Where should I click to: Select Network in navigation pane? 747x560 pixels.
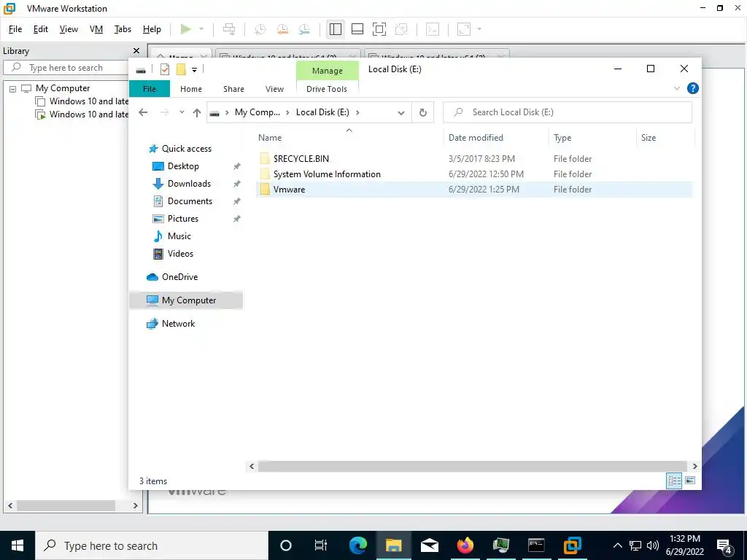coord(178,324)
